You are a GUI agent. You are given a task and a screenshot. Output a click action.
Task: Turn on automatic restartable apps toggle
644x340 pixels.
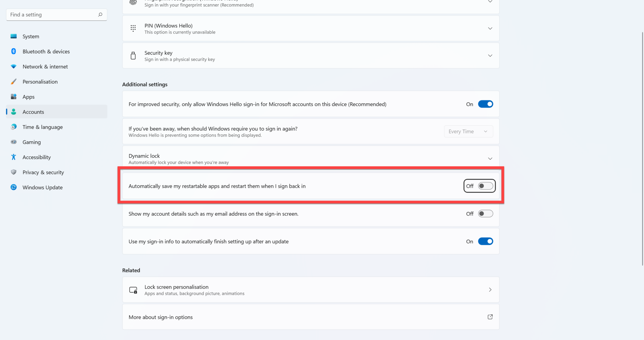point(485,186)
